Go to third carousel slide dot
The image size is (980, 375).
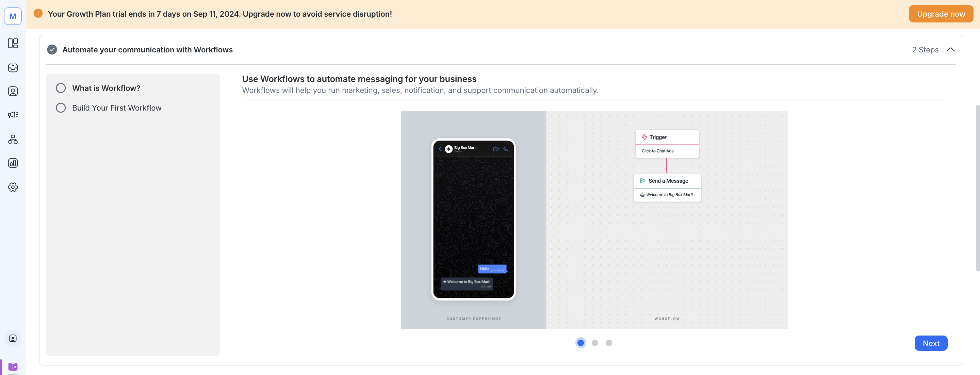tap(609, 343)
